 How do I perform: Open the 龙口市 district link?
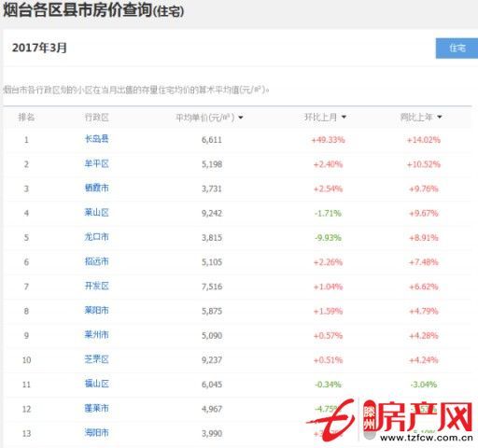click(96, 237)
